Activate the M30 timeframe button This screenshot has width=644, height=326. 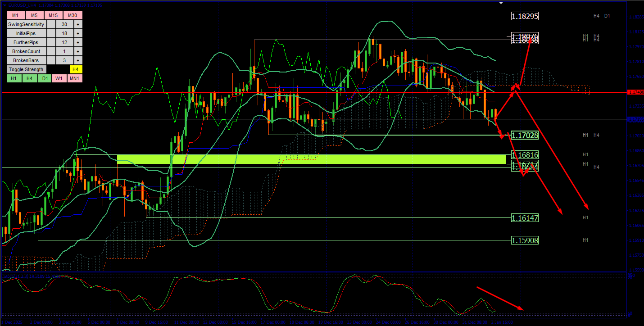tap(73, 15)
